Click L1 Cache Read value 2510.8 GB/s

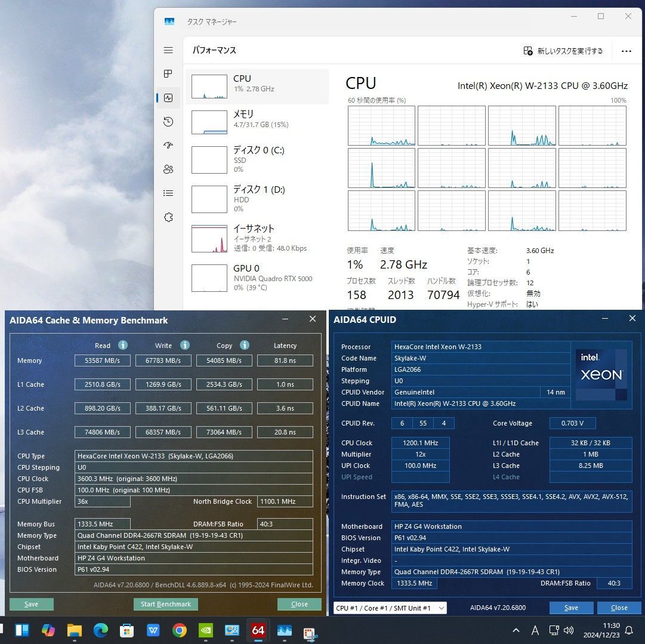pos(103,384)
